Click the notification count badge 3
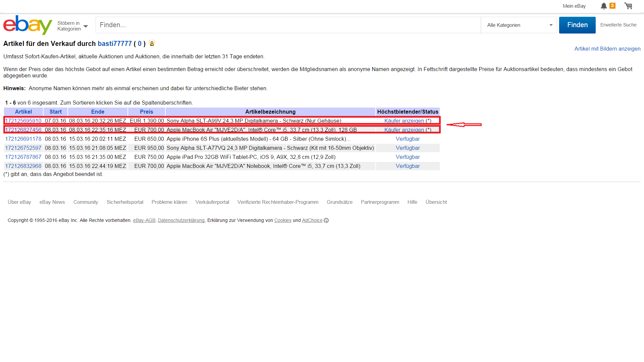644x362 pixels. [612, 5]
